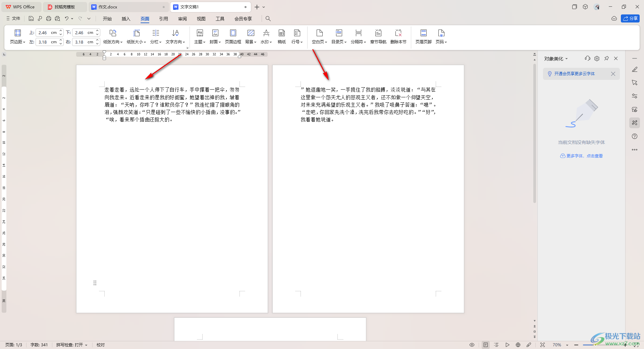
Task: Decrease the right margin value
Action: click(x=97, y=44)
